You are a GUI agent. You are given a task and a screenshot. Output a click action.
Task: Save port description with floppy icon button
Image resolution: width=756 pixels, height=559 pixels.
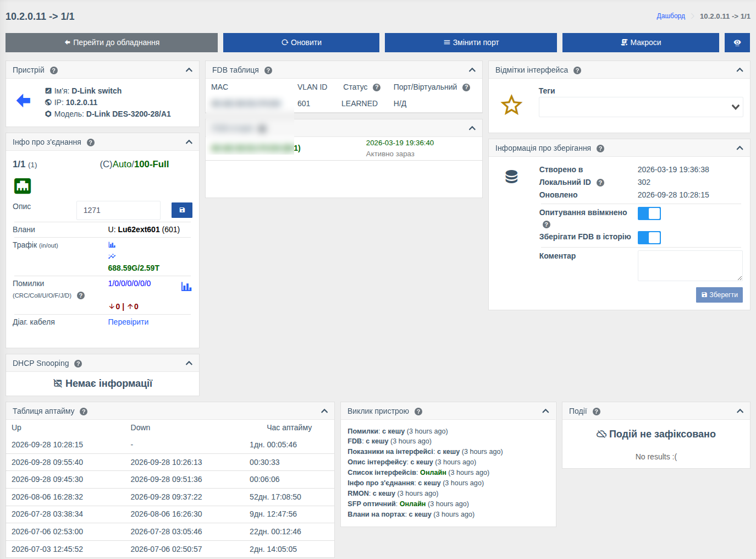point(182,210)
